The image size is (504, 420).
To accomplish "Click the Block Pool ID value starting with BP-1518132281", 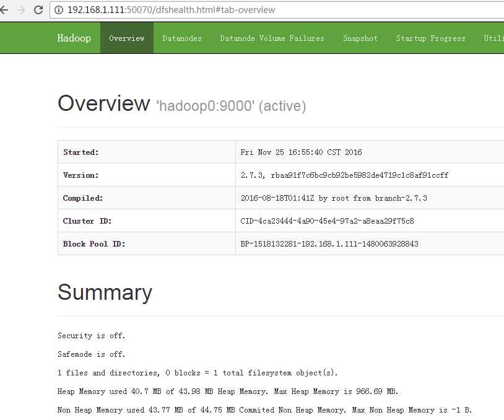I will 329,244.
